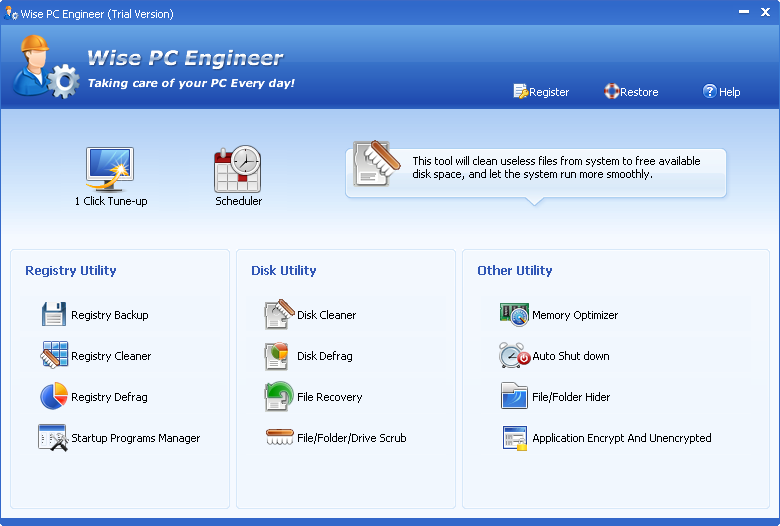This screenshot has width=780, height=526.
Task: Open the Restore option in header
Action: click(x=631, y=92)
